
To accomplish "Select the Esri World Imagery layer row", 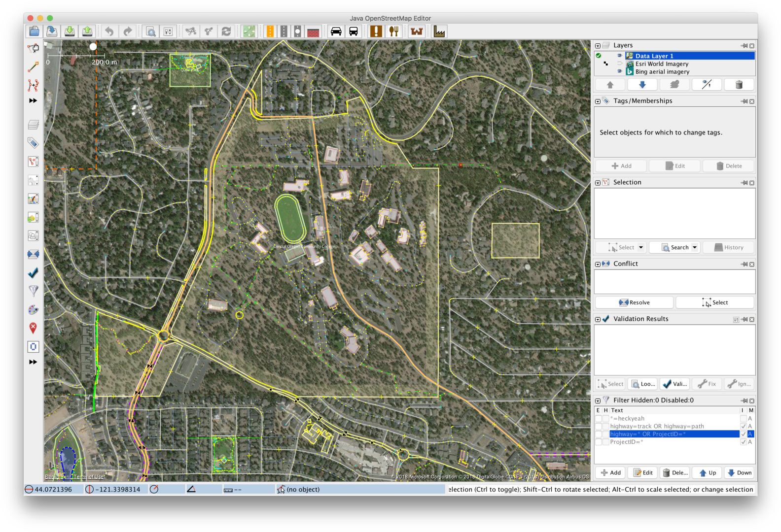I will (x=662, y=64).
